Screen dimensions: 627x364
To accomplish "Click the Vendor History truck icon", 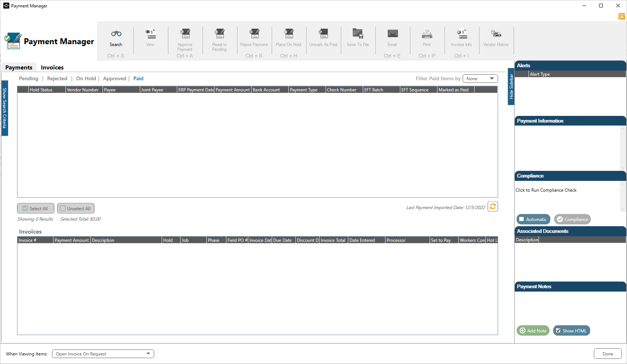I will coord(496,34).
